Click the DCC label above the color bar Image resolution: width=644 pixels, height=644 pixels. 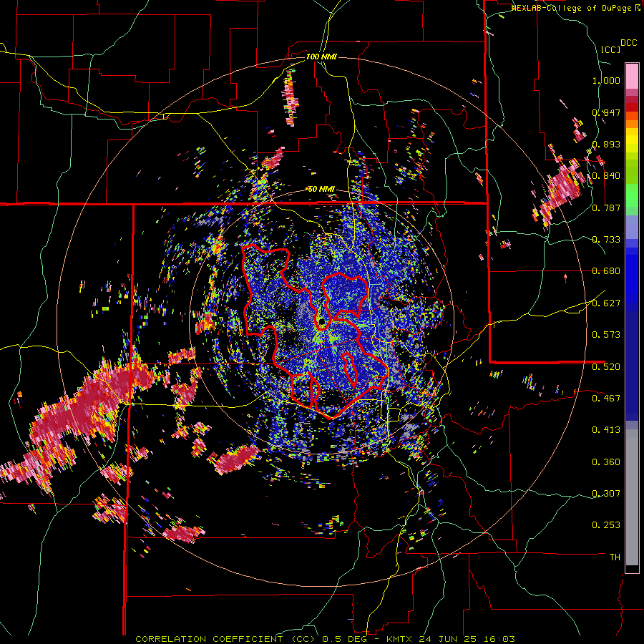628,43
